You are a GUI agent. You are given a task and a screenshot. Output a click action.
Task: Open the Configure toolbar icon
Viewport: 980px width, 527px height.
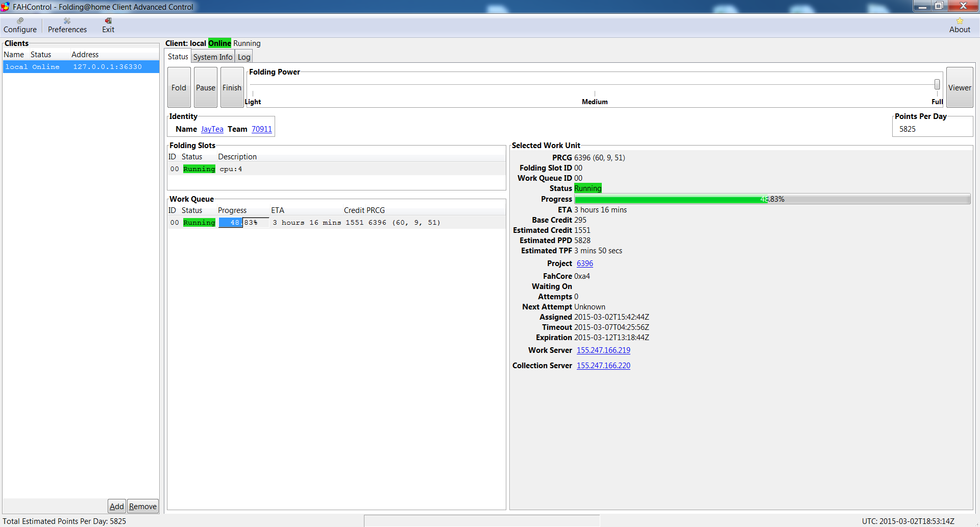20,26
